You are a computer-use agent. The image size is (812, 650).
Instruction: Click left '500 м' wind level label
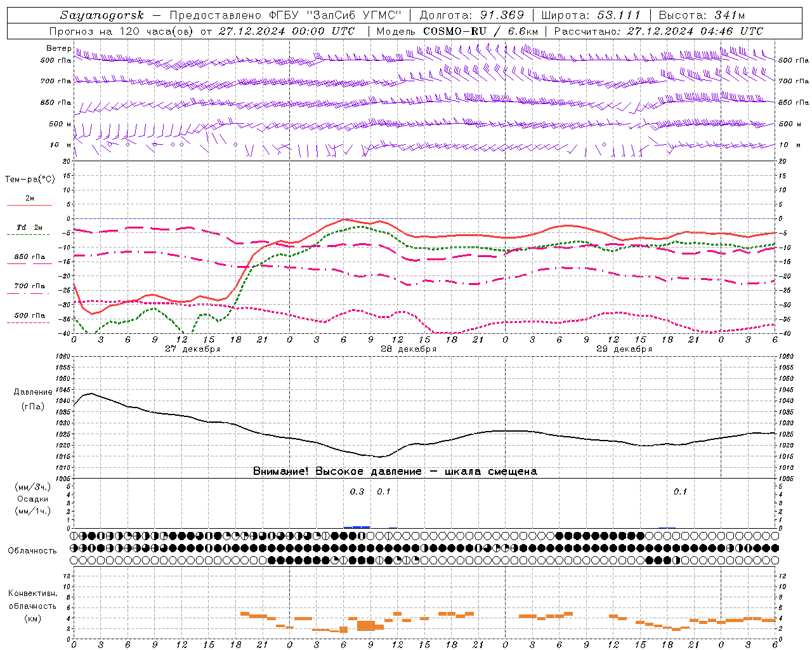[60, 124]
